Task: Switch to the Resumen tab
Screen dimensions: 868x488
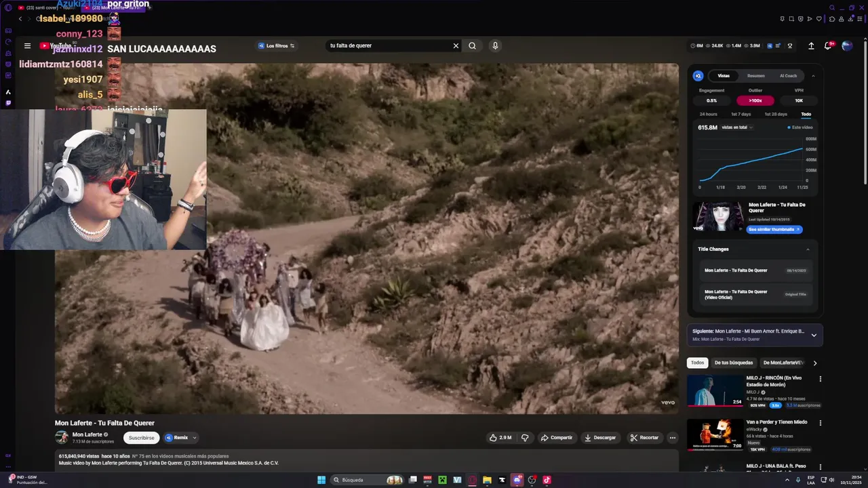Action: tap(756, 76)
